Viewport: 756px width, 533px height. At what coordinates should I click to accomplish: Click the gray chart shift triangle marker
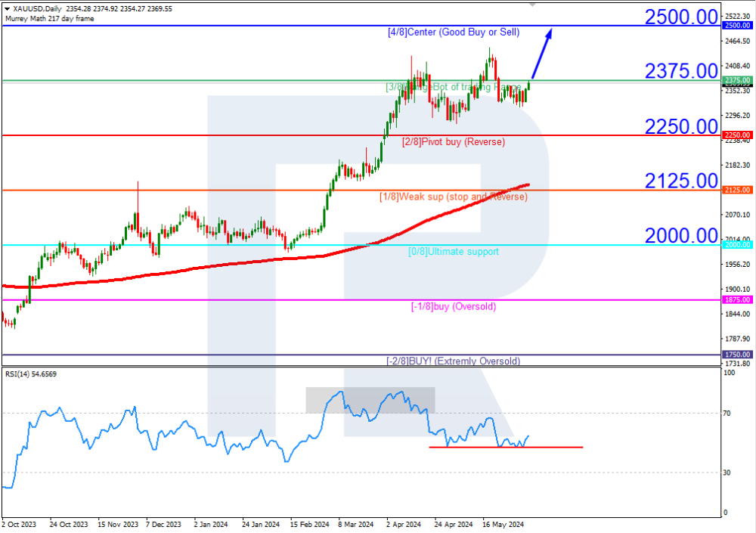(533, 5)
